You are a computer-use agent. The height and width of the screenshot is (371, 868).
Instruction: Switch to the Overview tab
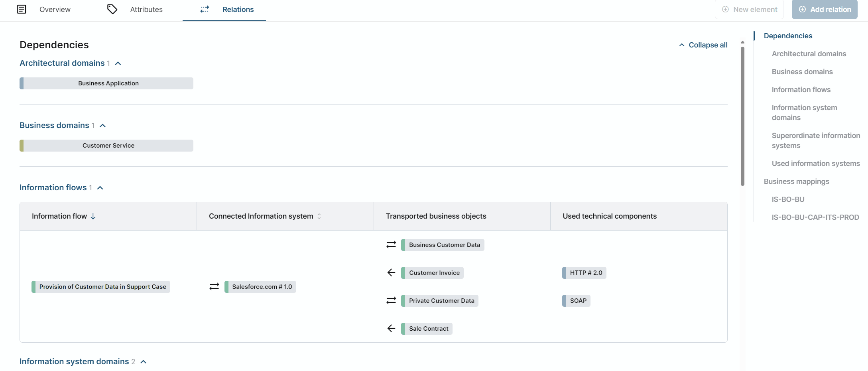55,10
